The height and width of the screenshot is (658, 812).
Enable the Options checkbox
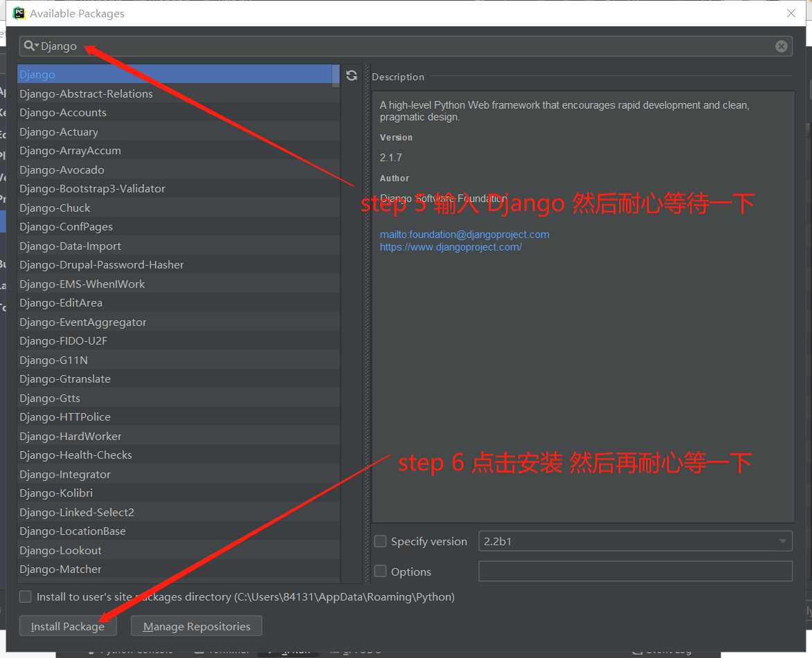pos(380,571)
